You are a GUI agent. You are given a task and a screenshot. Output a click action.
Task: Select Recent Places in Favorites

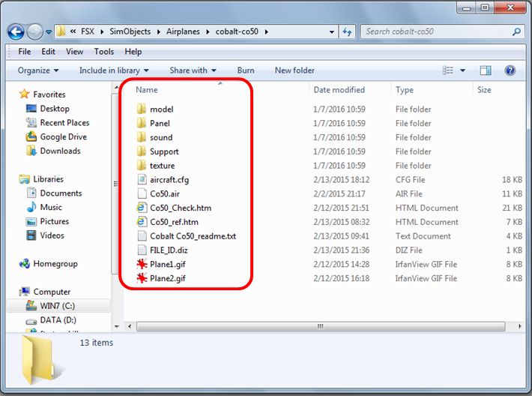[x=58, y=122]
